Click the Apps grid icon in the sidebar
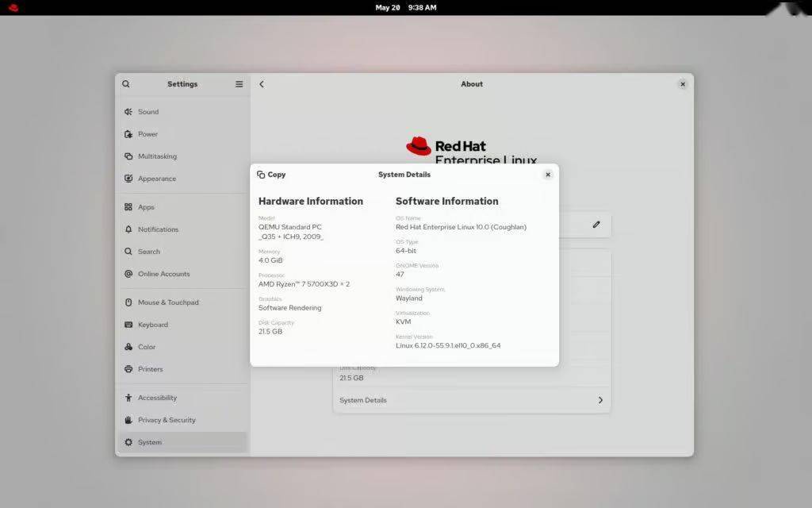This screenshot has width=812, height=508. point(128,207)
